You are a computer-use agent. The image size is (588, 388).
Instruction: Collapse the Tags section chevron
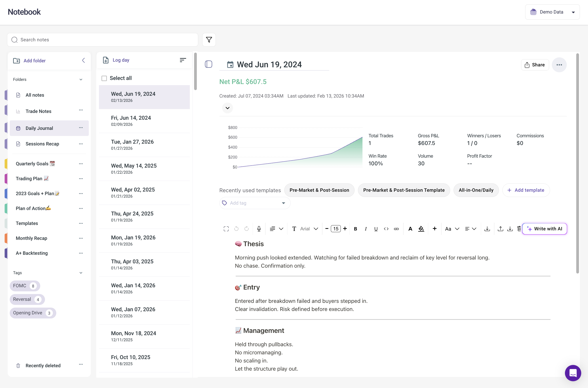[x=81, y=273]
